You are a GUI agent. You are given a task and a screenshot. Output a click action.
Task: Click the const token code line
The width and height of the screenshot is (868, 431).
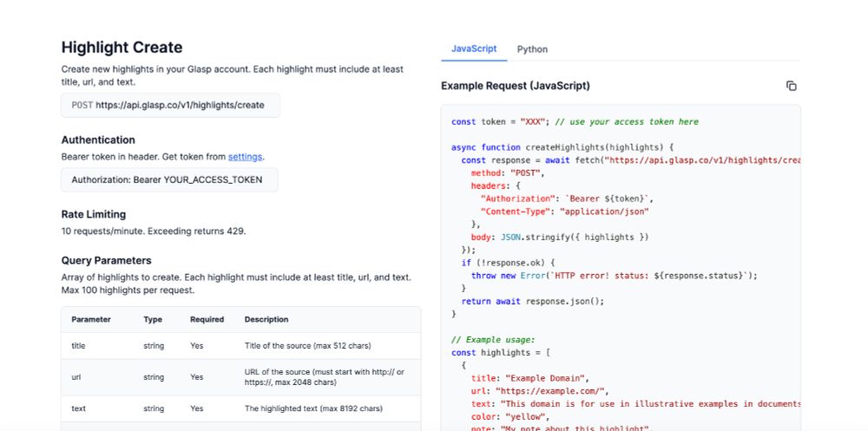[x=575, y=121]
